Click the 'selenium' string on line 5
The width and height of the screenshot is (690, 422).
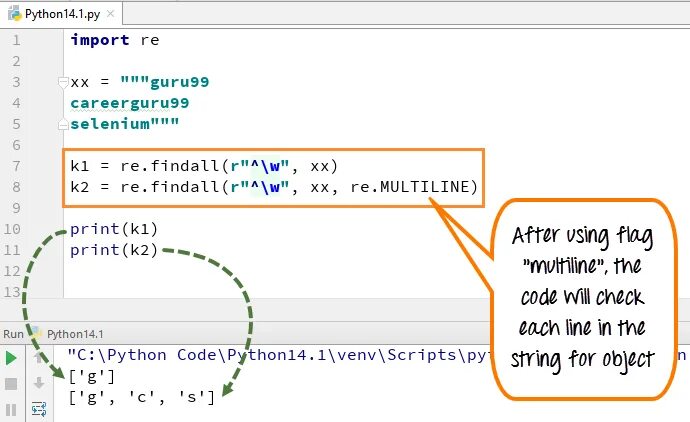tap(110, 124)
